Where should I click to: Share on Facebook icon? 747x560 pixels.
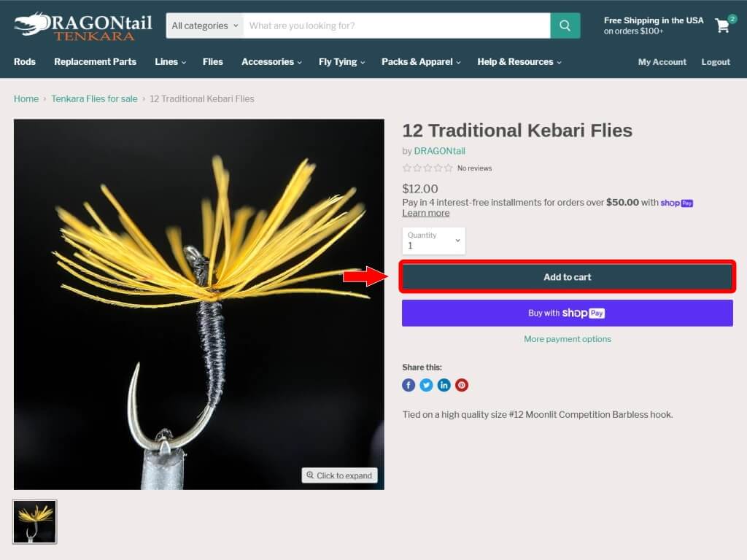[409, 385]
